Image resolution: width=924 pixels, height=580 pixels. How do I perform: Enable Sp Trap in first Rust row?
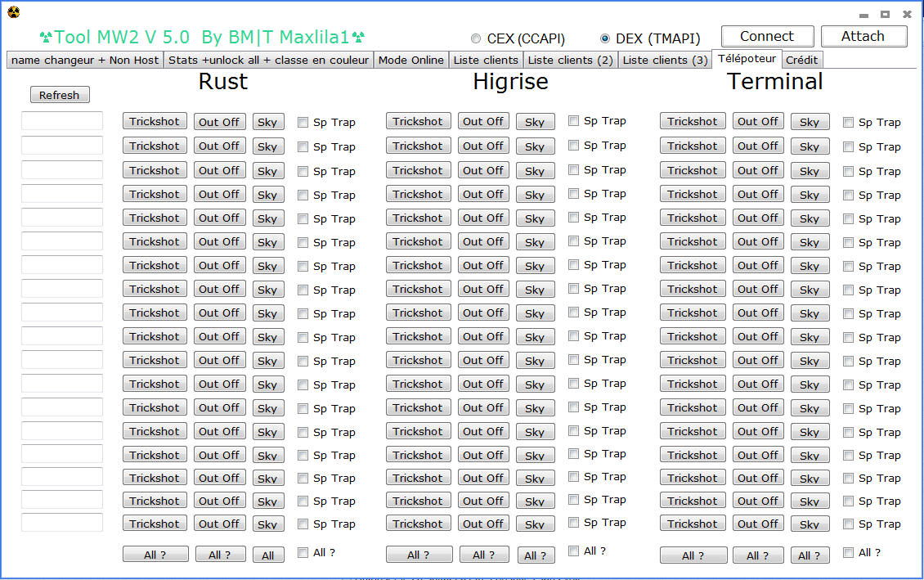(x=303, y=123)
